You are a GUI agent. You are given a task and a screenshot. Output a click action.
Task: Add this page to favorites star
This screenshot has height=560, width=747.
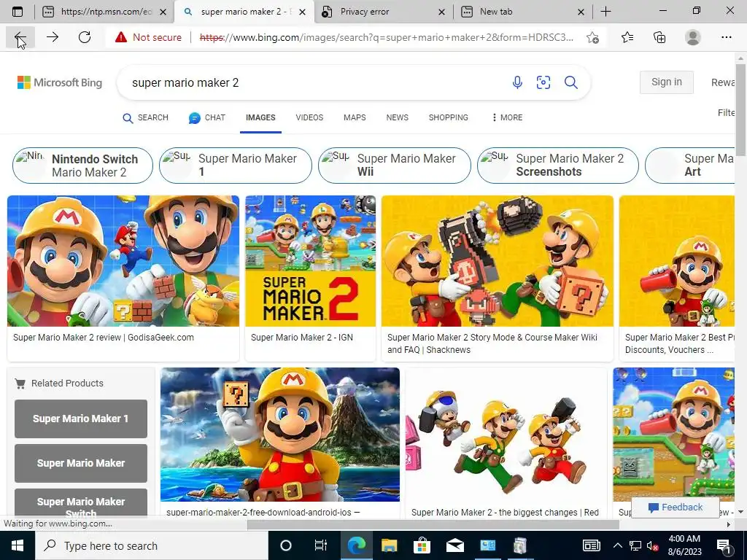click(x=592, y=37)
